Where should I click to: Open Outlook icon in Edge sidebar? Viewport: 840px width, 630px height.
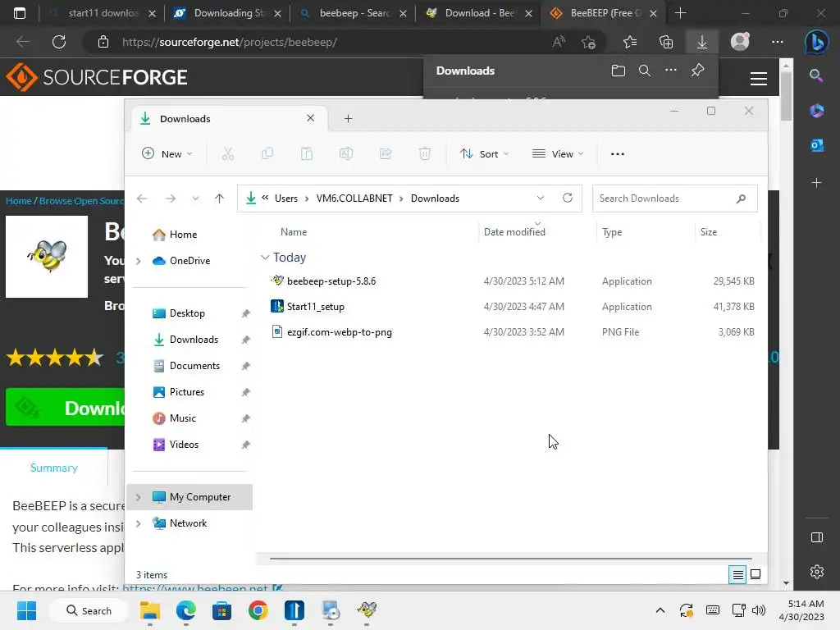816,144
